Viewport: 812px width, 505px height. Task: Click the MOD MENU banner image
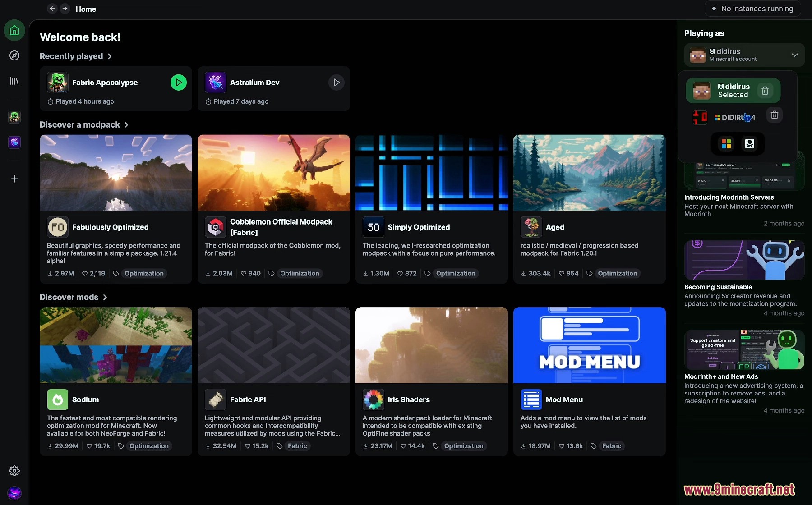coord(590,345)
